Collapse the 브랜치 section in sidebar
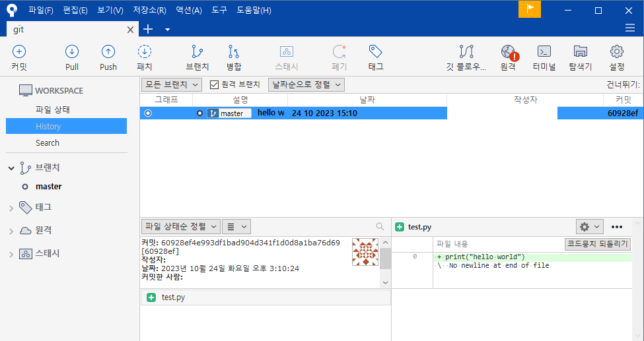This screenshot has width=644, height=341. 11,168
